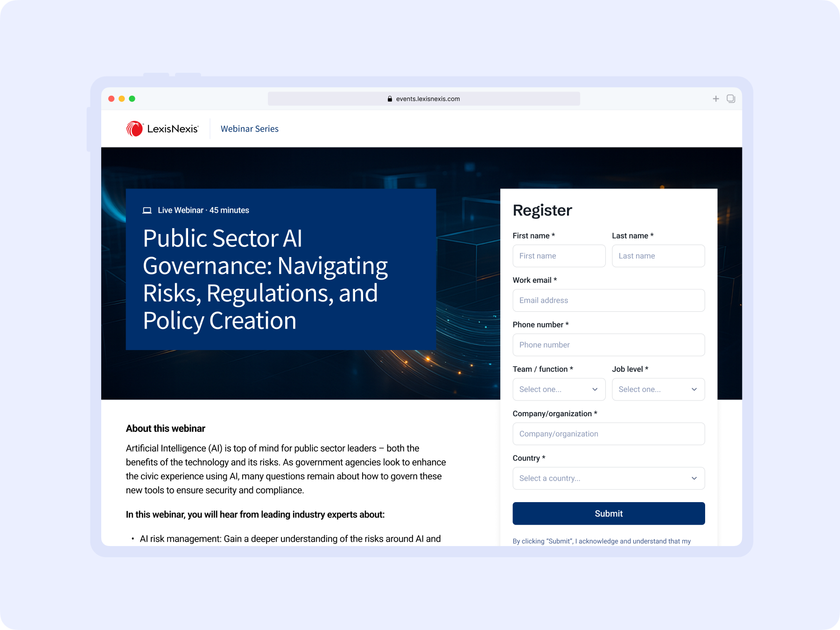Expand the Country selection dropdown
Screen dimensions: 840x630
pyautogui.click(x=609, y=478)
